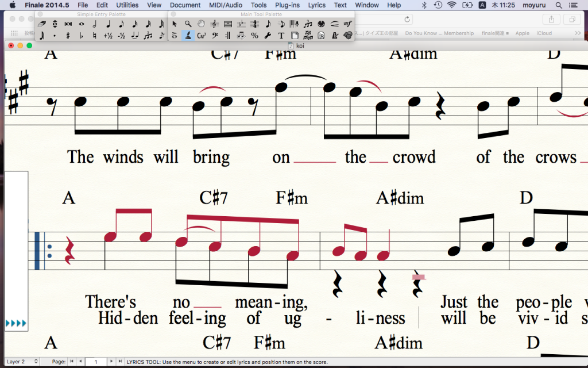Select the Smart Shape slur tool

[x=335, y=24]
